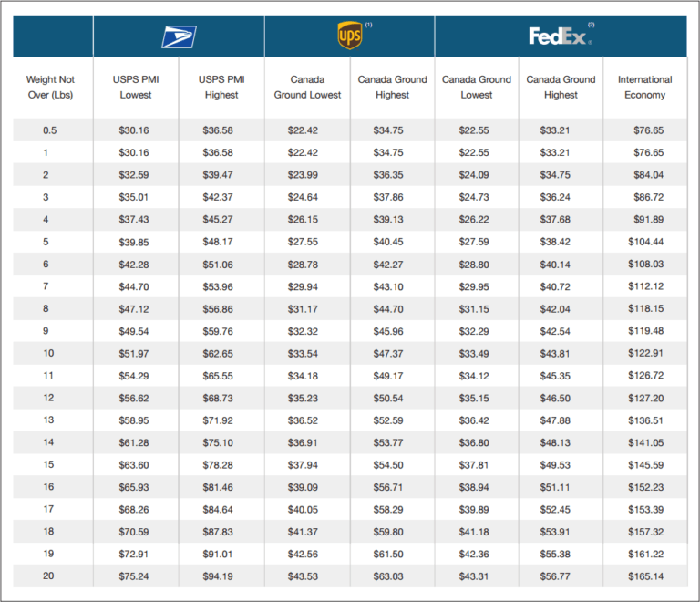Click the USPS eagle logo
This screenshot has height=602, width=700.
179,37
